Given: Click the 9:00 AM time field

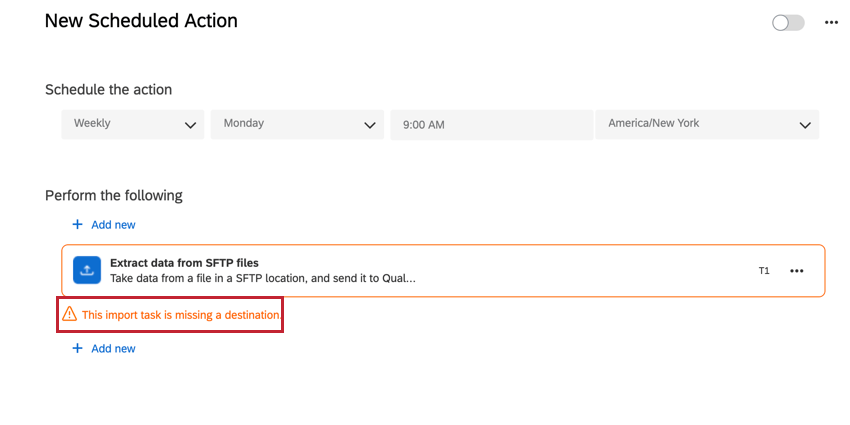Looking at the screenshot, I should (492, 125).
